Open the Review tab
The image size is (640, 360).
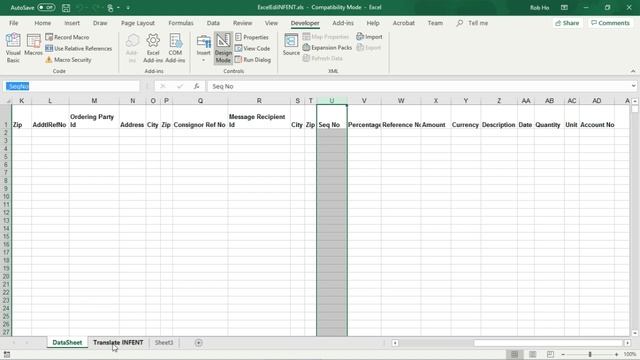(242, 23)
